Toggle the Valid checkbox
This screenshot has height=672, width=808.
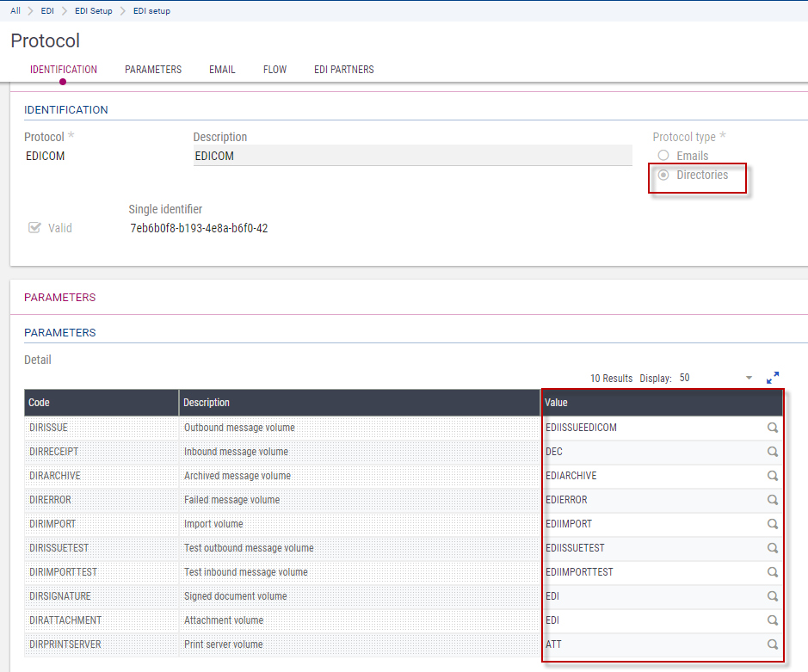tap(35, 228)
